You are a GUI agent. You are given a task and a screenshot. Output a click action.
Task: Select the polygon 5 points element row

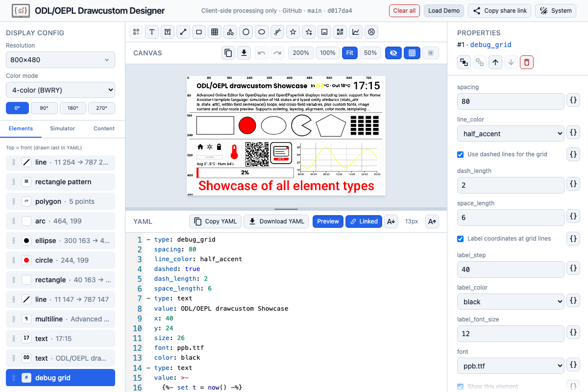tap(60, 201)
